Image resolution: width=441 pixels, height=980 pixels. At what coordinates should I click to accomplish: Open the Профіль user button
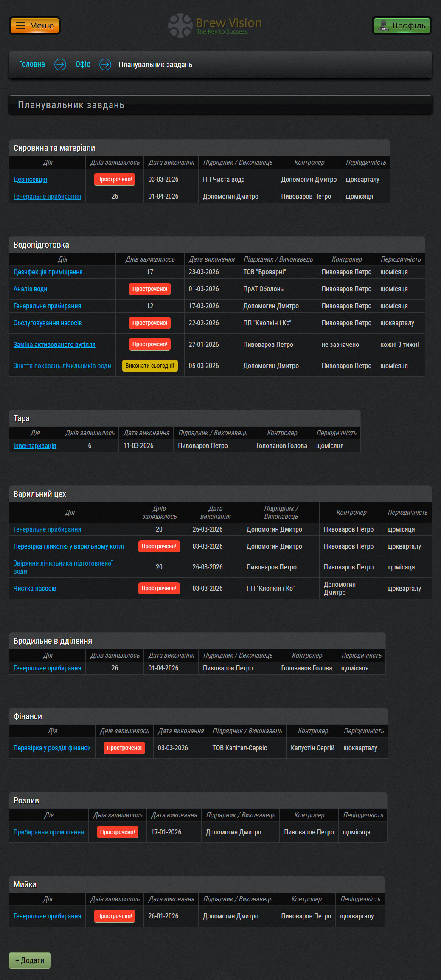402,25
